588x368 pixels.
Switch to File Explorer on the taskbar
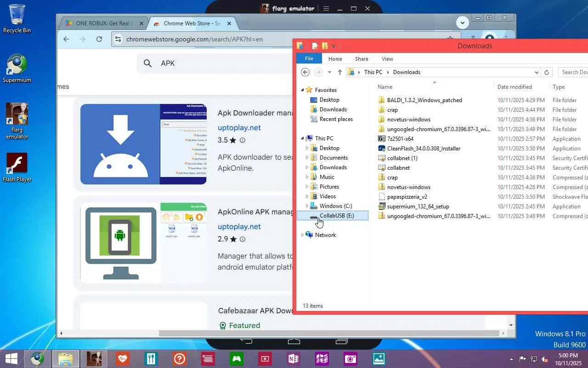(x=66, y=359)
